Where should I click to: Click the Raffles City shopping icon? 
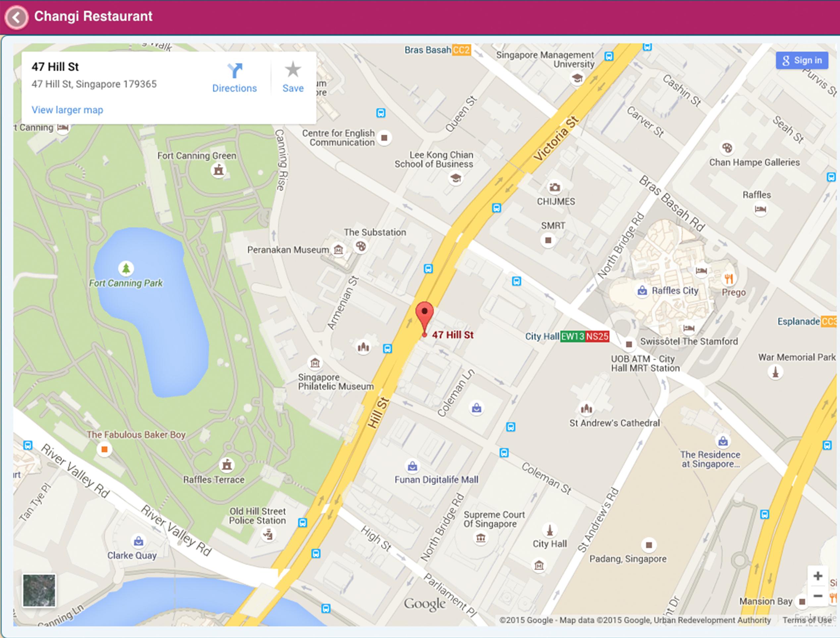pyautogui.click(x=642, y=291)
